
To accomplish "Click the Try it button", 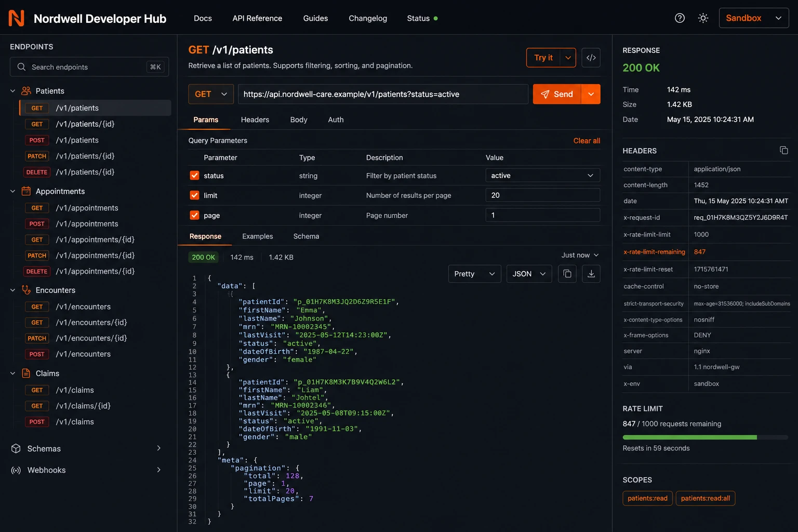I will click(543, 58).
